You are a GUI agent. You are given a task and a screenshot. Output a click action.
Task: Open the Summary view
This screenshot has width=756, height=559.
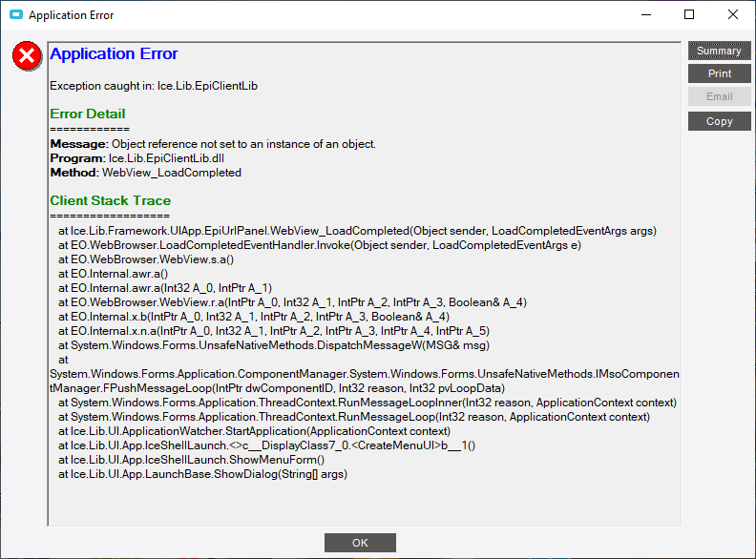point(720,51)
